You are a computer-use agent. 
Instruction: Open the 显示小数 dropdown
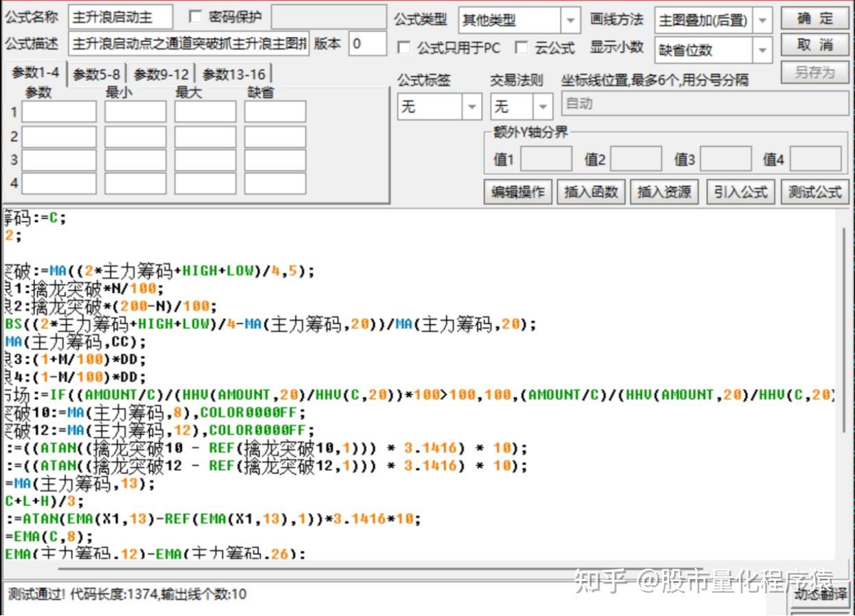(762, 50)
